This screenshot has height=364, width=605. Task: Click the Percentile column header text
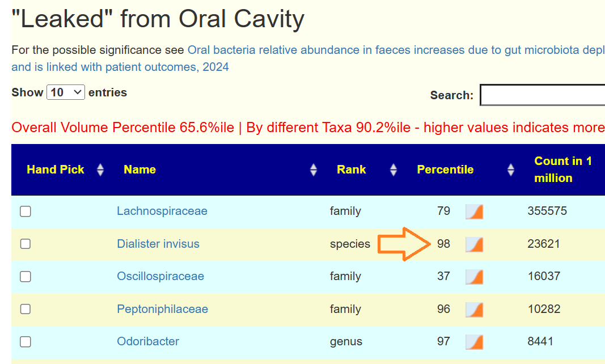(445, 170)
